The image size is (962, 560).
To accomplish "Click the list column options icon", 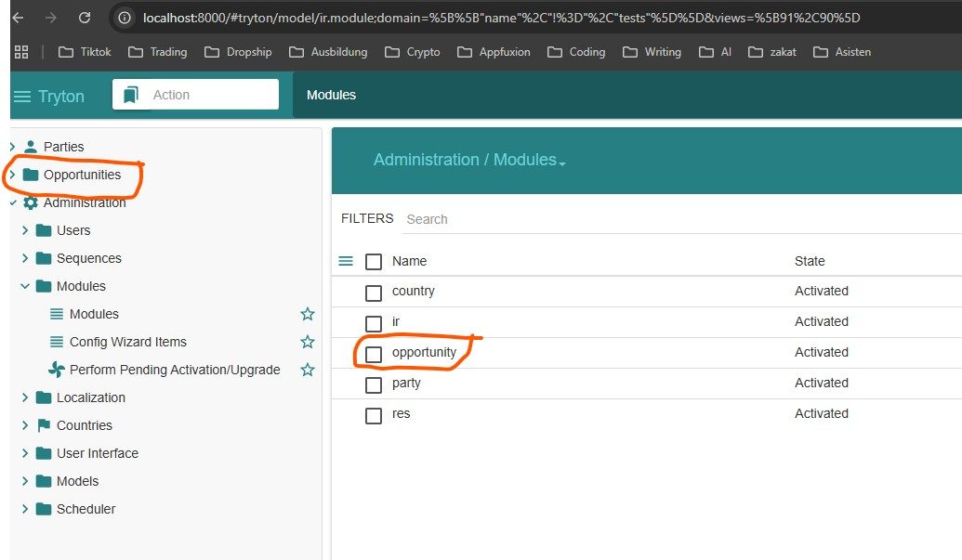I will tap(346, 261).
